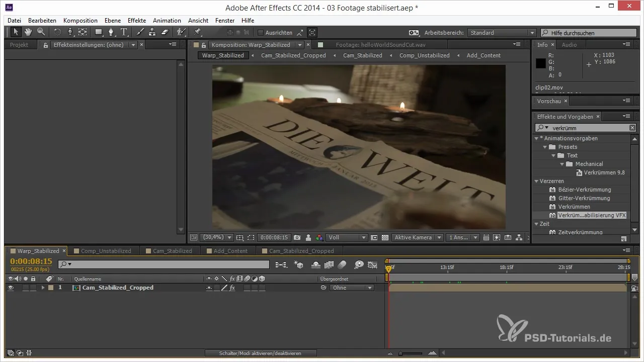Open the Voll resolution dropdown

pos(347,237)
